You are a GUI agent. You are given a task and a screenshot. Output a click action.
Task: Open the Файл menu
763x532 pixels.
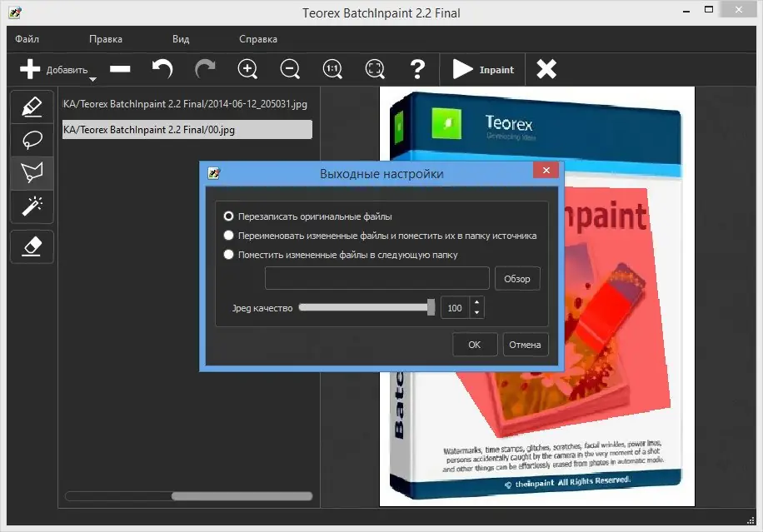point(27,39)
